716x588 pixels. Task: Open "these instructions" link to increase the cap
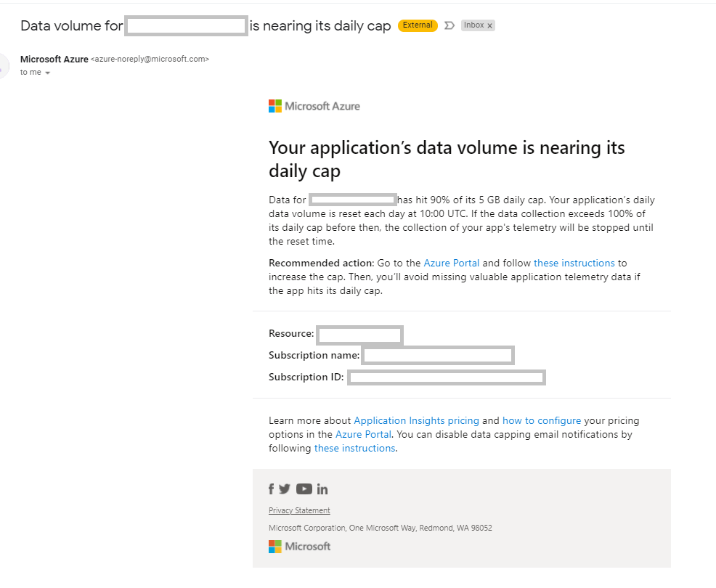click(574, 263)
